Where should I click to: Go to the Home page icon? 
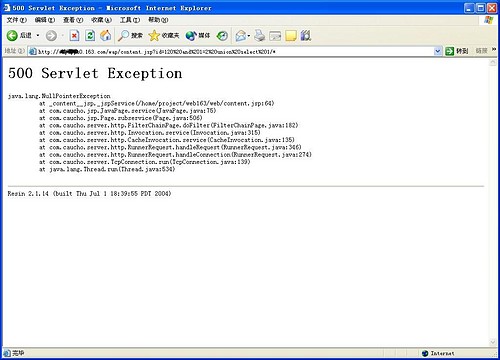[106, 35]
